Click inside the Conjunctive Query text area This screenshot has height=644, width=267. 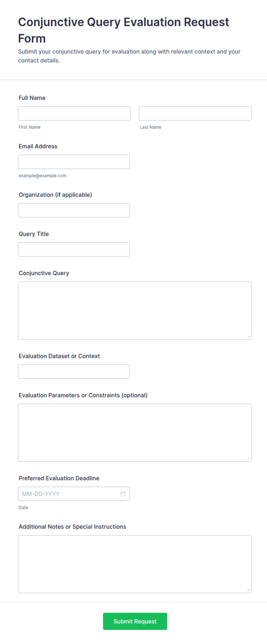coord(135,311)
